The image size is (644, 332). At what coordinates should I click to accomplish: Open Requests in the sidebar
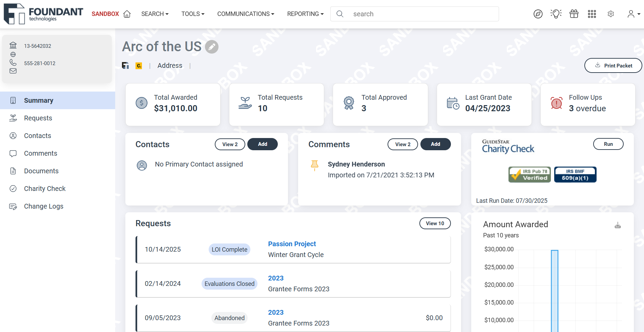58,118
